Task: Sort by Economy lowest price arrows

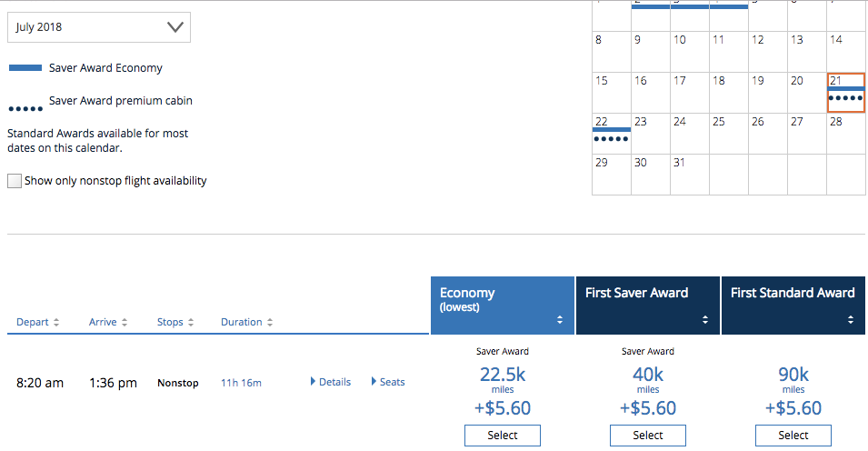Action: point(560,320)
